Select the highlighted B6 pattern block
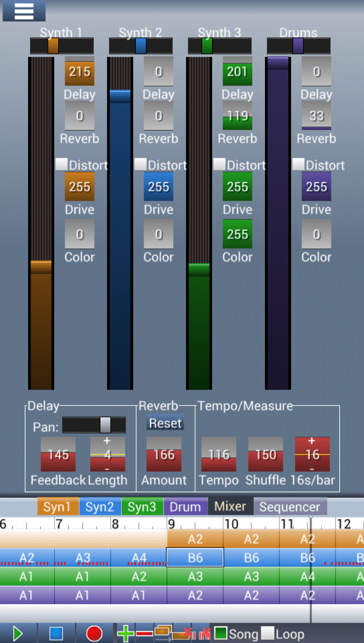364x643 pixels. click(195, 558)
